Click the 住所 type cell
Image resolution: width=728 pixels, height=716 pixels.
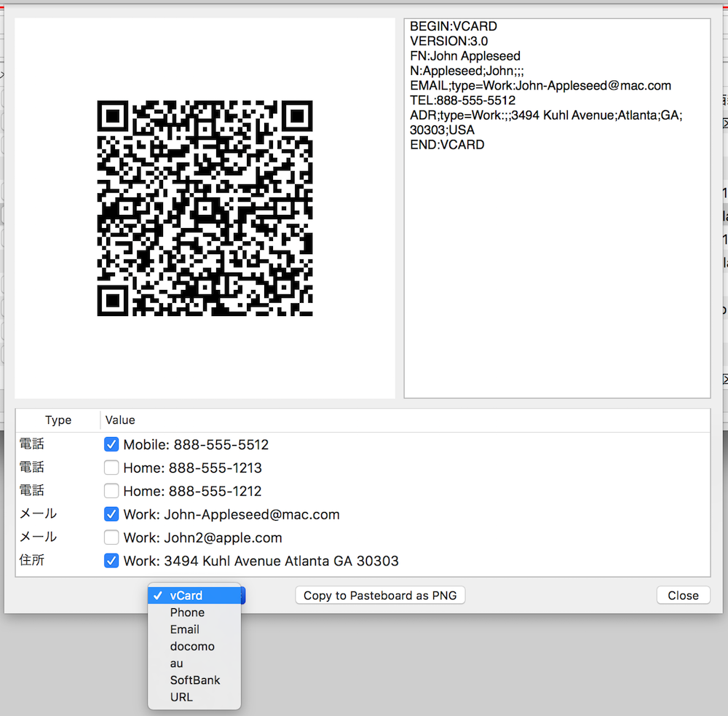click(31, 560)
